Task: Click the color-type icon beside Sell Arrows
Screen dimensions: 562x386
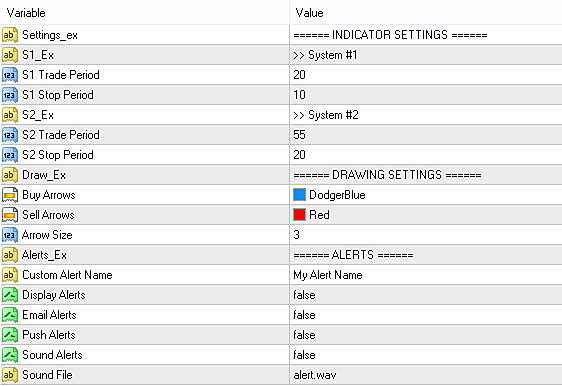Action: pos(10,215)
